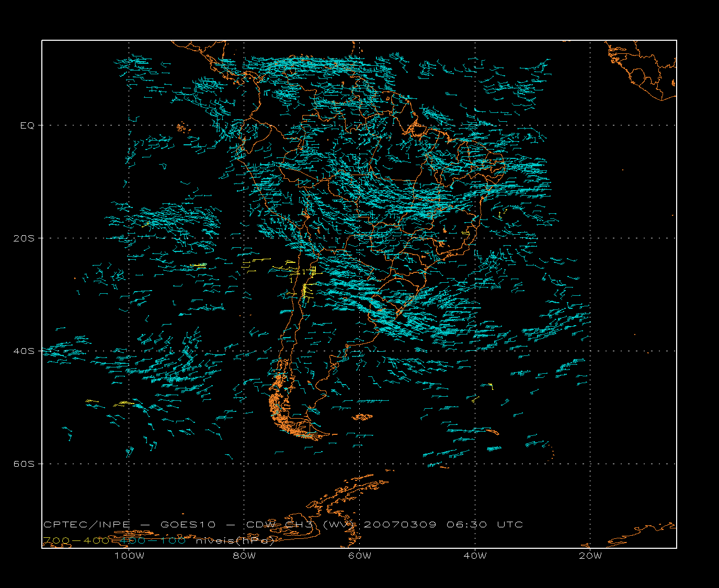This screenshot has height=588, width=719.
Task: Click the cyan 400-100 level legend
Action: [153, 541]
